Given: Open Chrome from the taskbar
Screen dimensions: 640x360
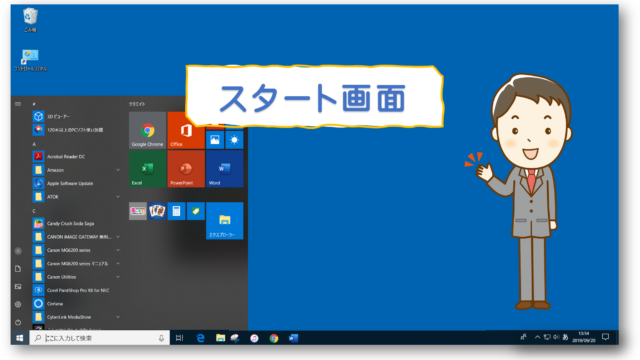Looking at the screenshot, I should click(x=274, y=338).
